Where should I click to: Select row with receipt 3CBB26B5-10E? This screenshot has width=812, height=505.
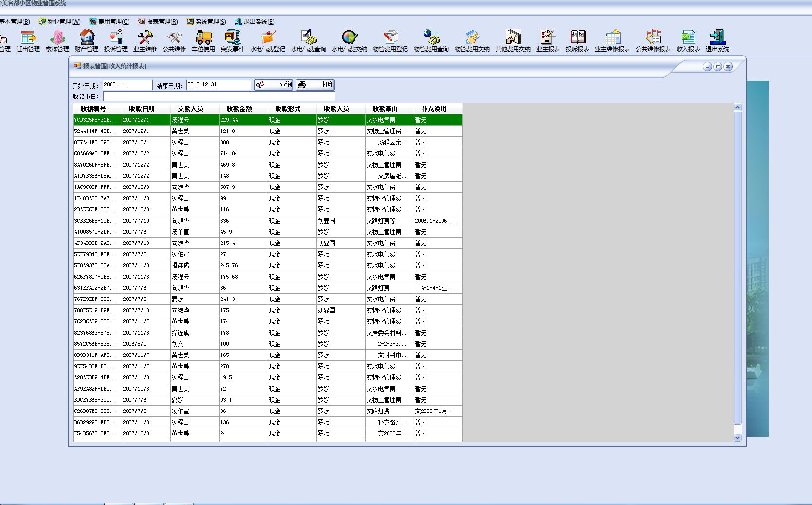[268, 221]
